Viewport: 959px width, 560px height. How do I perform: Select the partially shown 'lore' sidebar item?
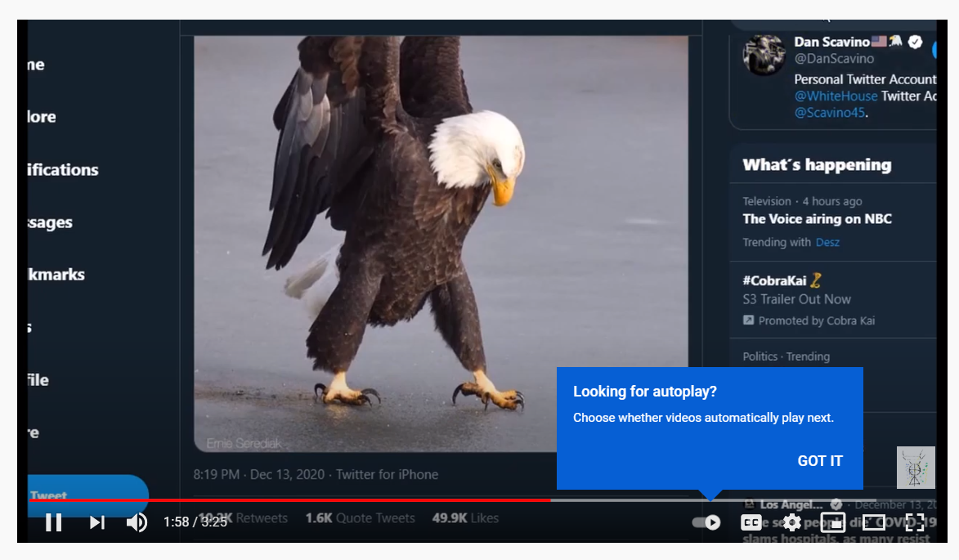(42, 117)
